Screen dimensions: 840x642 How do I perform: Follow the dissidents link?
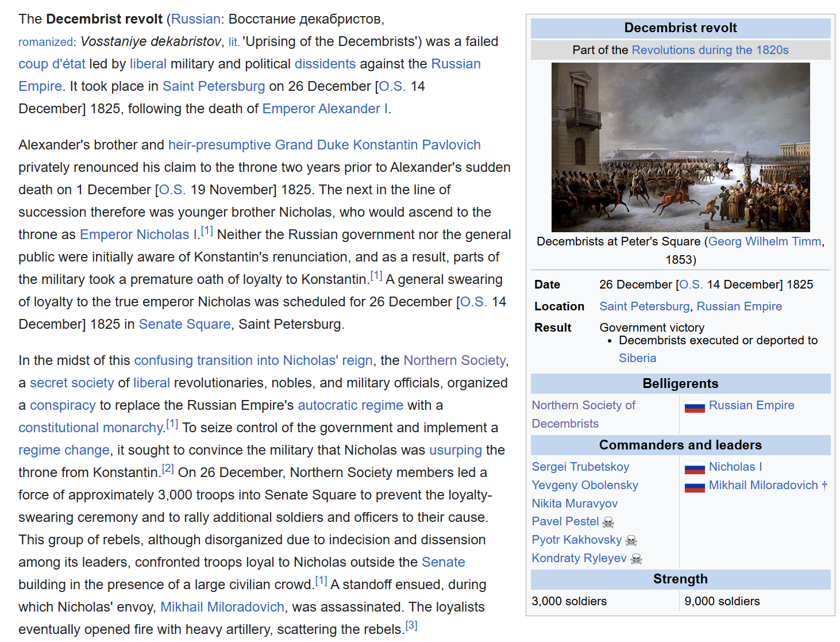tap(325, 64)
